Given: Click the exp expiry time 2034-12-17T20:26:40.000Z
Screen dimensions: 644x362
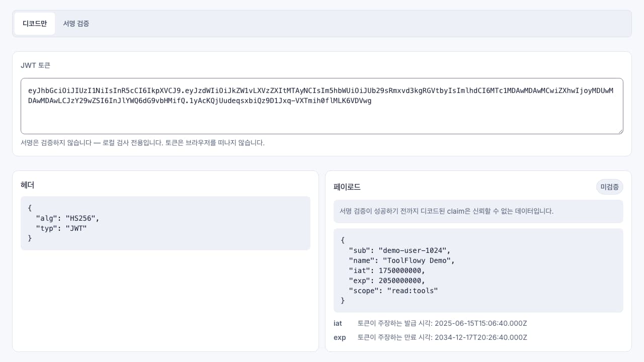Looking at the screenshot, I should (480, 337).
